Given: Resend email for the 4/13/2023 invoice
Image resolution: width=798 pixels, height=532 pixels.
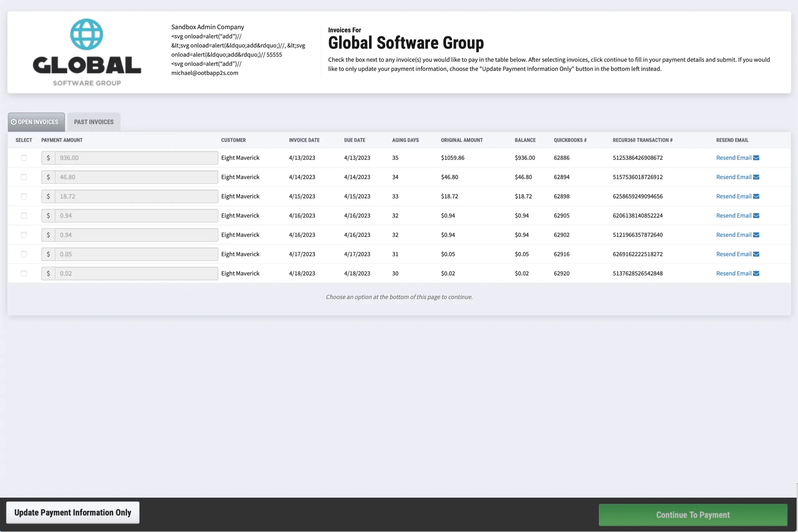Looking at the screenshot, I should coord(738,158).
